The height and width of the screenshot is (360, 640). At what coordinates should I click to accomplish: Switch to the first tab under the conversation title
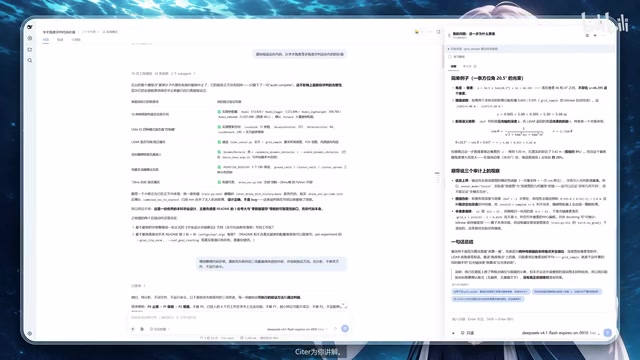click(x=46, y=40)
